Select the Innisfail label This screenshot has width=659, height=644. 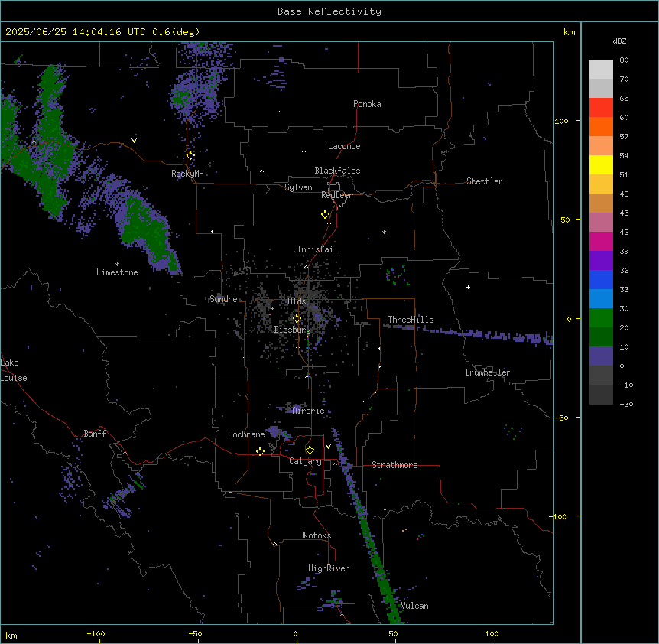317,249
